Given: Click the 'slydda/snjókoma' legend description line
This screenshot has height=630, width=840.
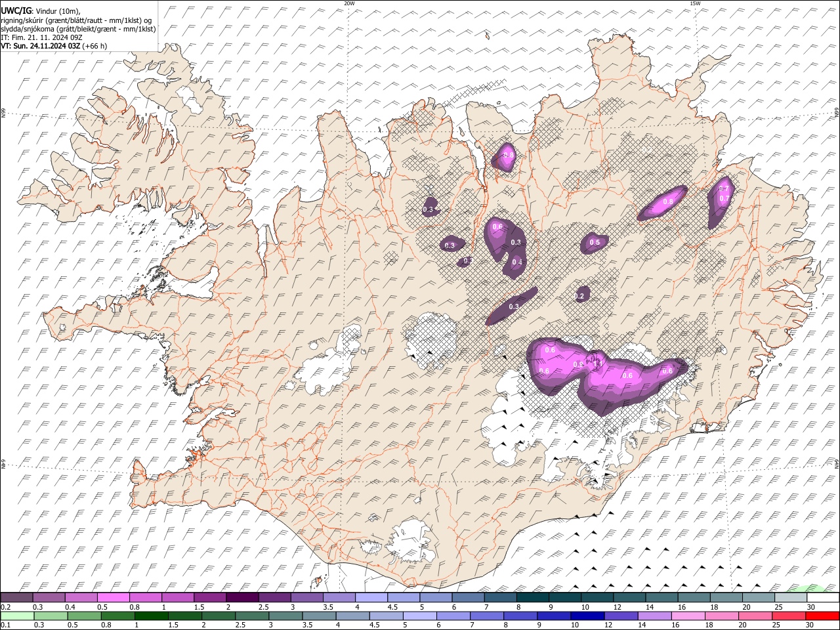Looking at the screenshot, I should [79, 29].
